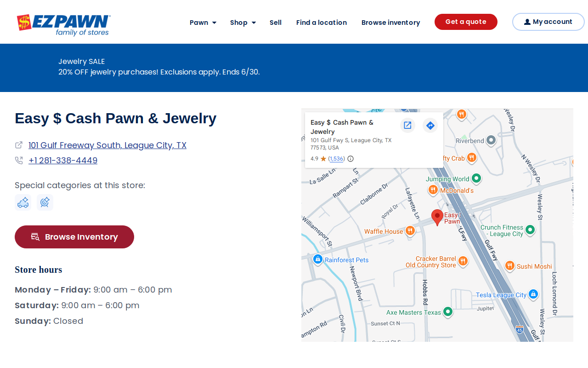Select the target special category icon
The width and height of the screenshot is (588, 368).
click(x=45, y=202)
